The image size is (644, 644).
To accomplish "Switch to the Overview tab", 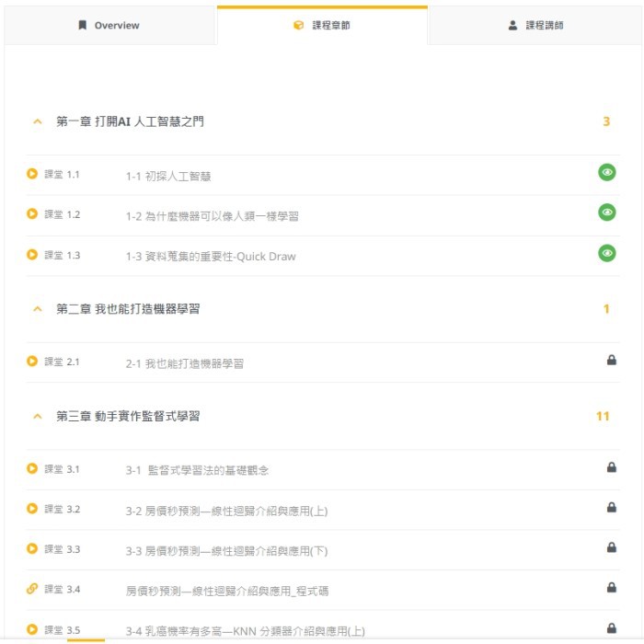I will (109, 26).
